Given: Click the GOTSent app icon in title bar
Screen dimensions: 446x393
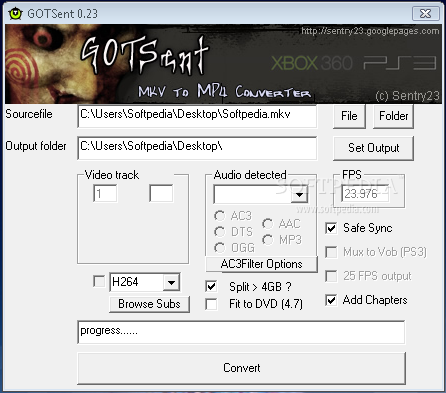Looking at the screenshot, I should tap(15, 14).
